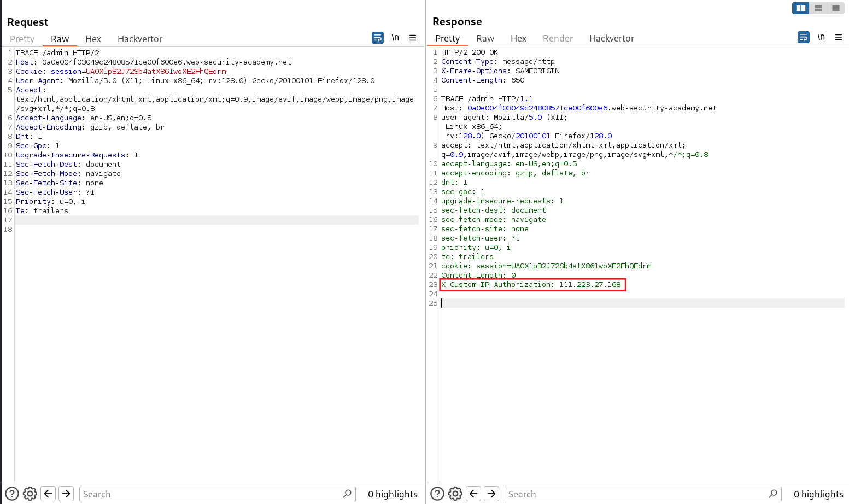The height and width of the screenshot is (504, 849).
Task: Click cookie: session line in Response
Action: click(546, 266)
